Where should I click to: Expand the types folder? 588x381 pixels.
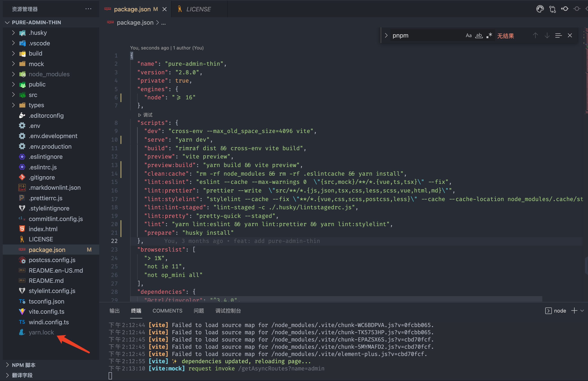point(14,105)
